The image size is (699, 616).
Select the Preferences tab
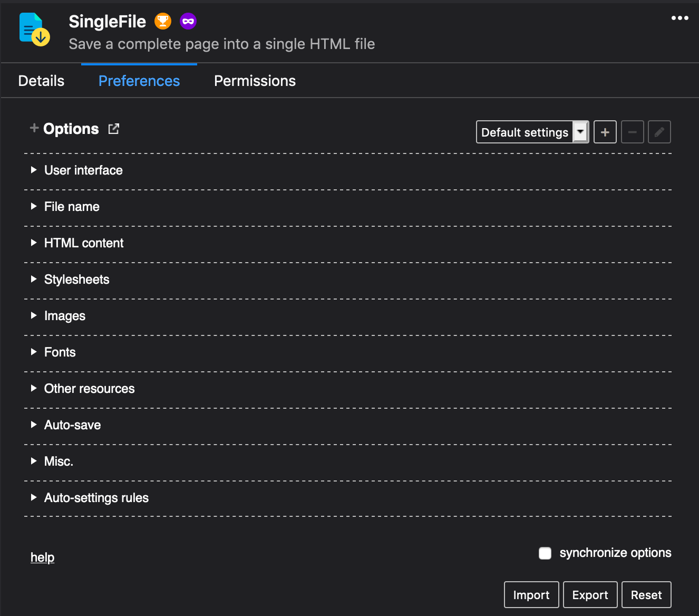(139, 81)
